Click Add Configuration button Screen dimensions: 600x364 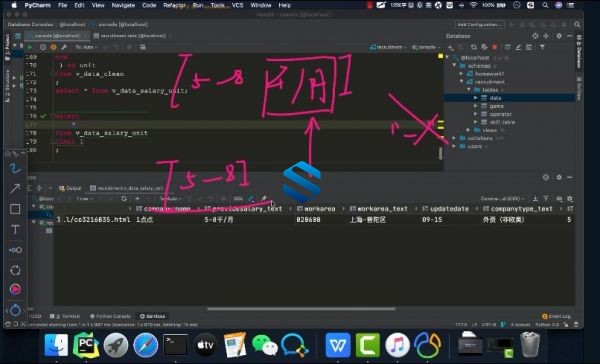[x=479, y=24]
